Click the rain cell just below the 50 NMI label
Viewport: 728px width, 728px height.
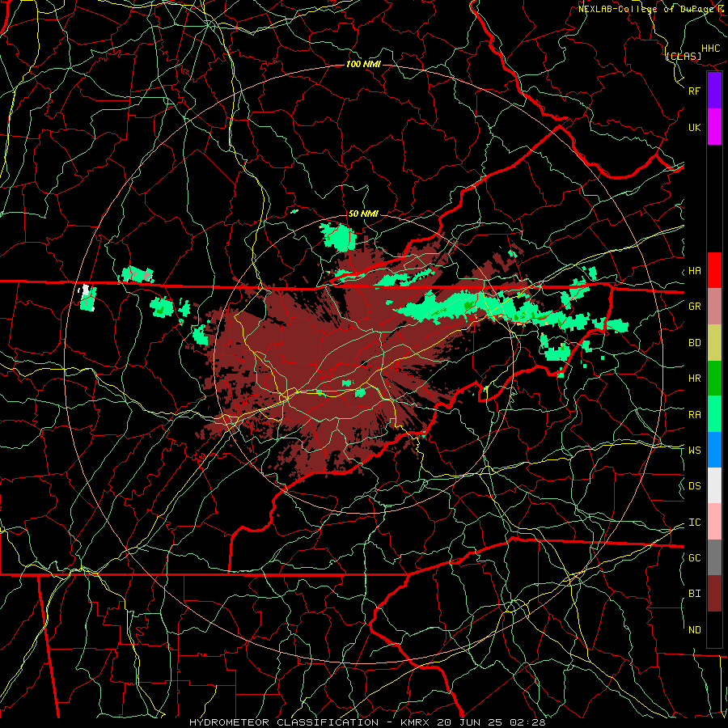point(339,237)
